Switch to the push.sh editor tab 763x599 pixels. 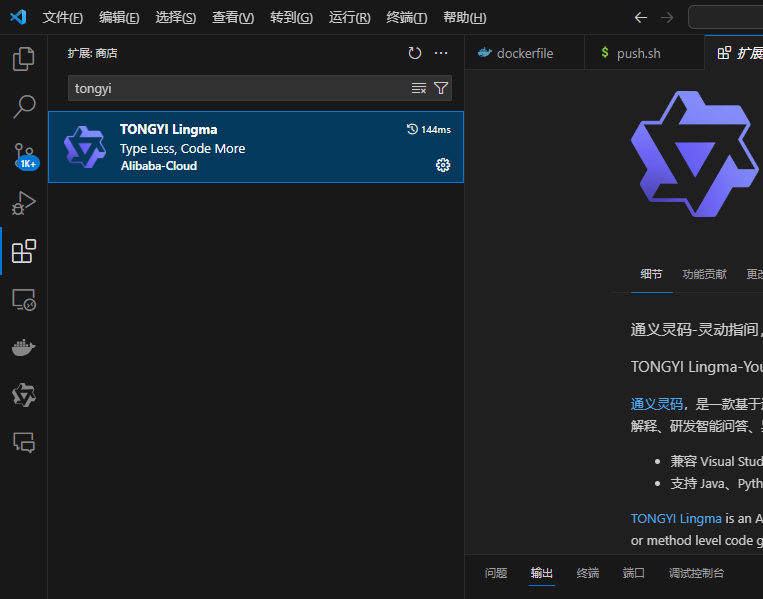[644, 53]
